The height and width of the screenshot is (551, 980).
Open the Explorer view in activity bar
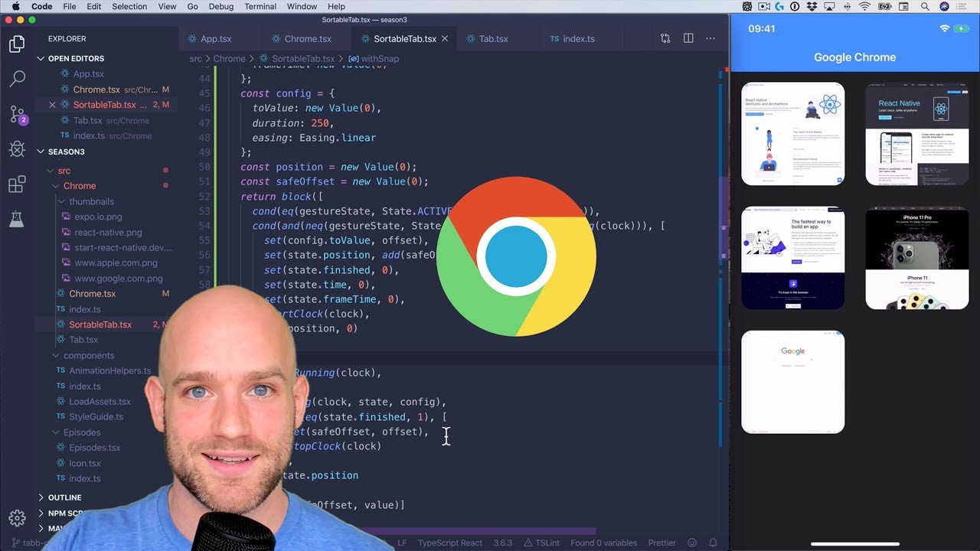[17, 44]
